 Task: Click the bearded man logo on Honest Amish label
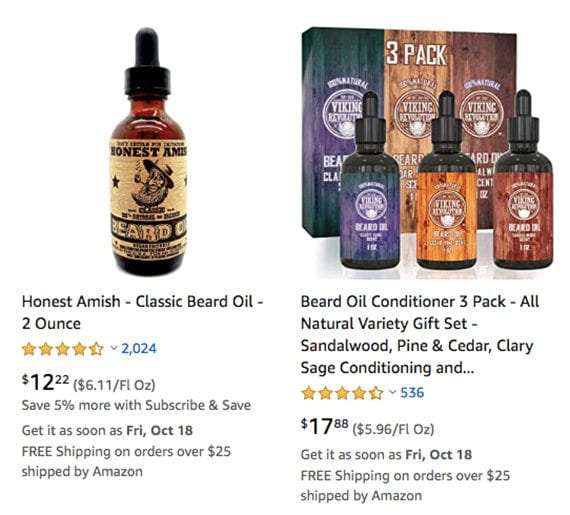[x=153, y=183]
